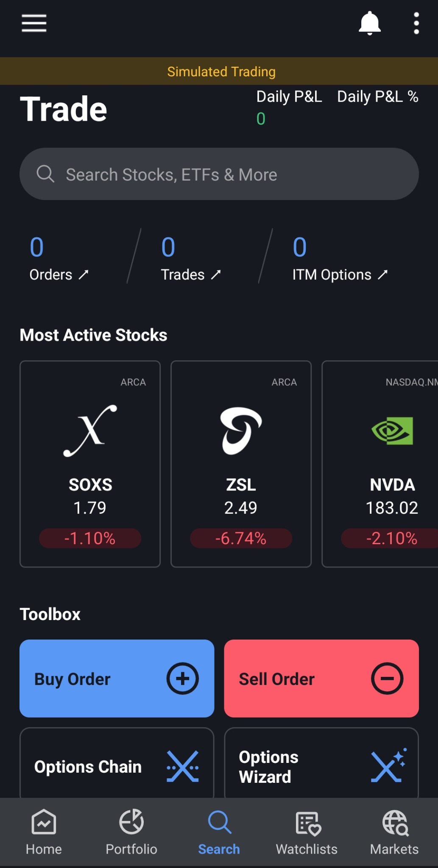Tap the search stocks input field
The height and width of the screenshot is (868, 438).
[219, 174]
